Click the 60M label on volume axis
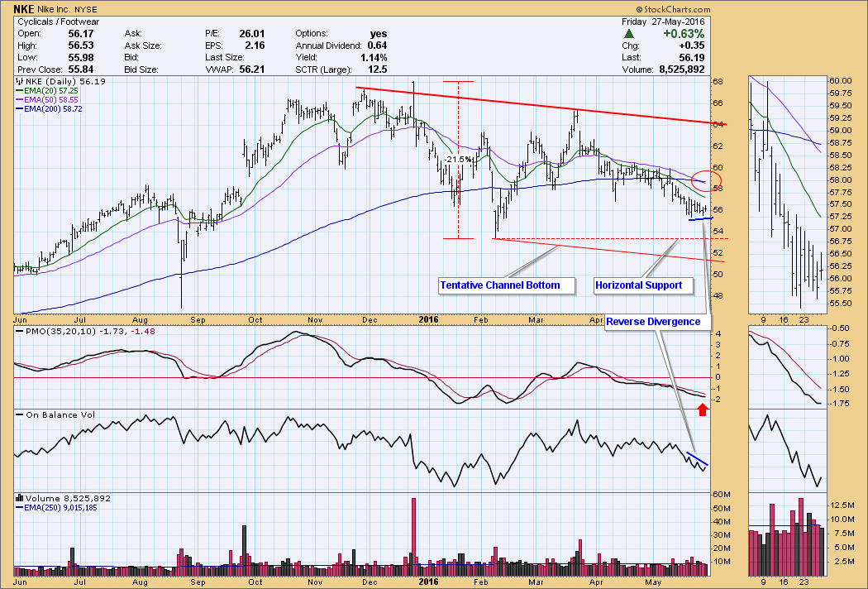Viewport: 868px width, 589px height. (x=722, y=495)
